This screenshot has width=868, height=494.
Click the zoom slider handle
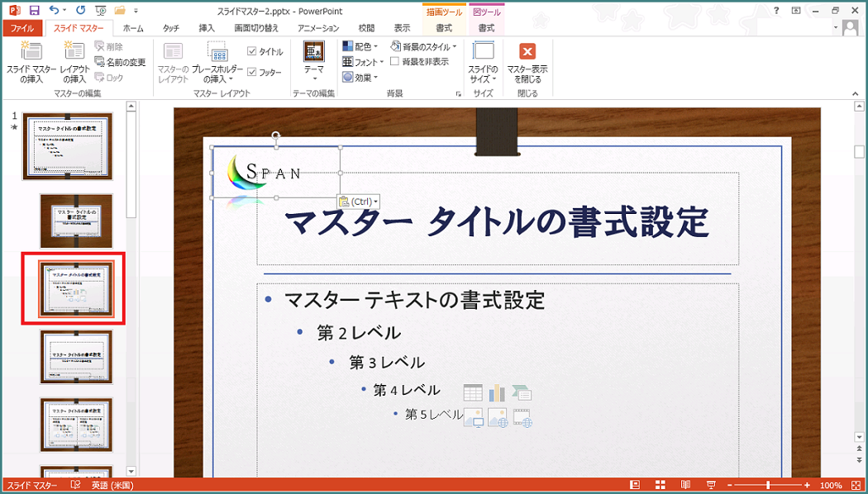[768, 485]
